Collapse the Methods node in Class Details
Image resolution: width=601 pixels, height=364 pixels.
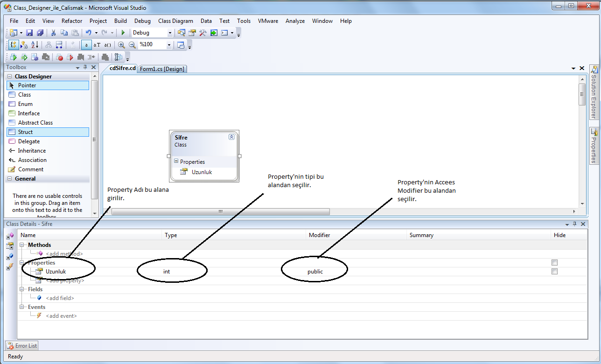click(22, 245)
